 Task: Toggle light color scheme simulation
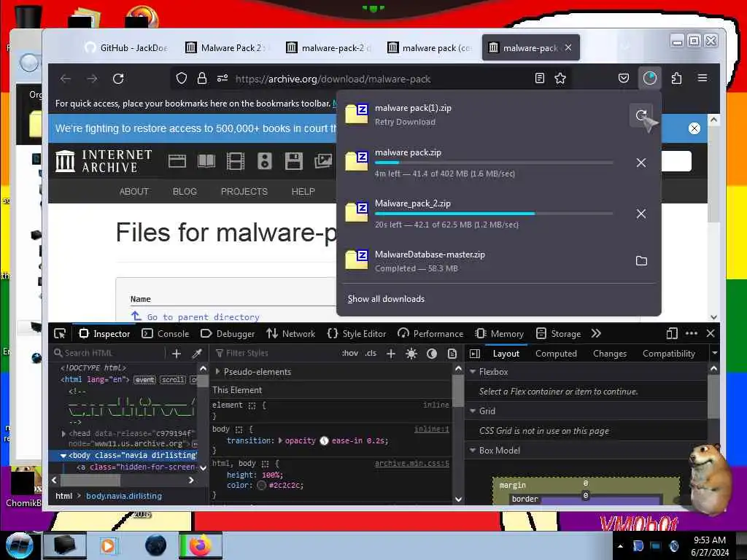(411, 354)
